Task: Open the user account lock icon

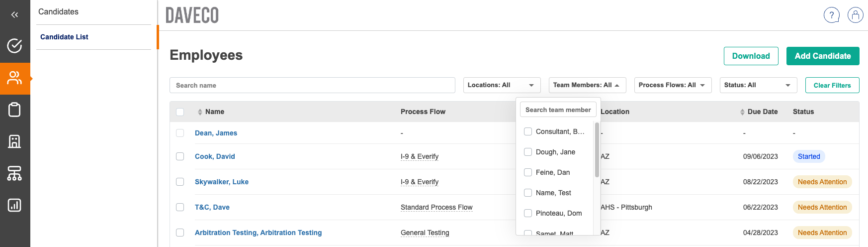Action: pos(855,15)
